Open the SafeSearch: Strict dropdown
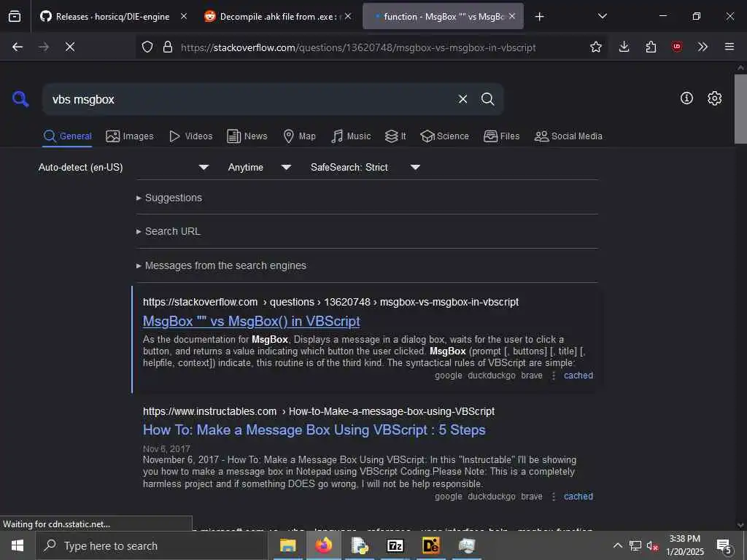Image resolution: width=747 pixels, height=560 pixels. [365, 167]
